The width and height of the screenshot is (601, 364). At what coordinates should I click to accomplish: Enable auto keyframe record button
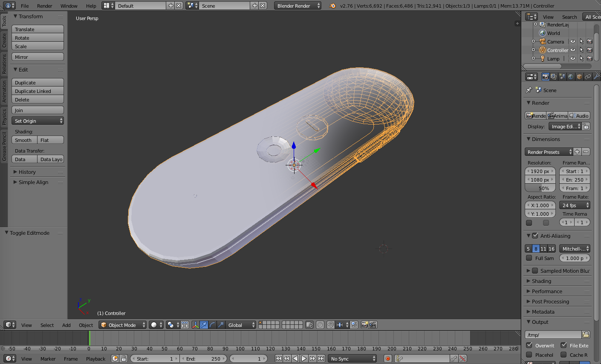tap(388, 359)
